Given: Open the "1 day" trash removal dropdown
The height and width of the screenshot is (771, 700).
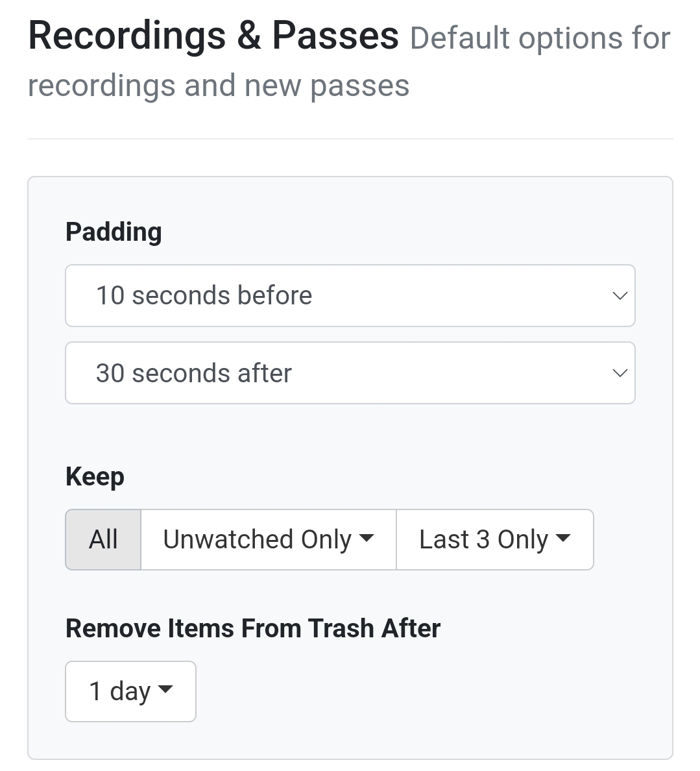Looking at the screenshot, I should (130, 691).
